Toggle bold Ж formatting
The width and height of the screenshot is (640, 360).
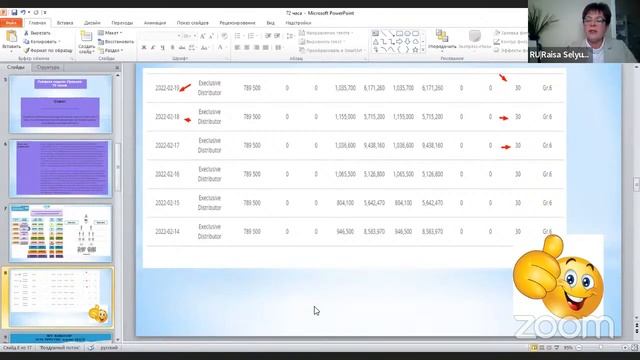pos(144,48)
